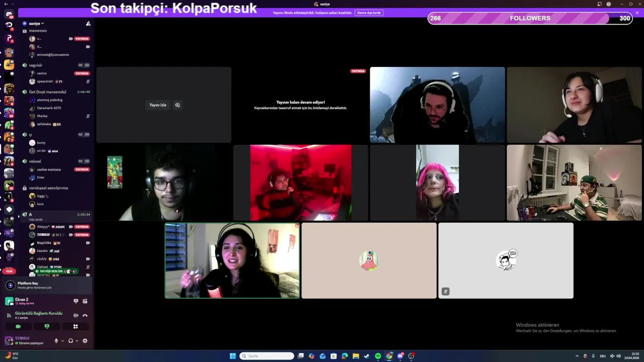Toggle headphones deafen in user panel
The height and width of the screenshot is (362, 644).
point(70,341)
